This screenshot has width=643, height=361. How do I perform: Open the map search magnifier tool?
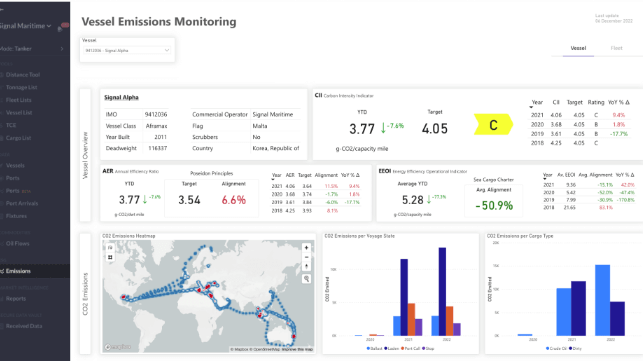tap(306, 279)
